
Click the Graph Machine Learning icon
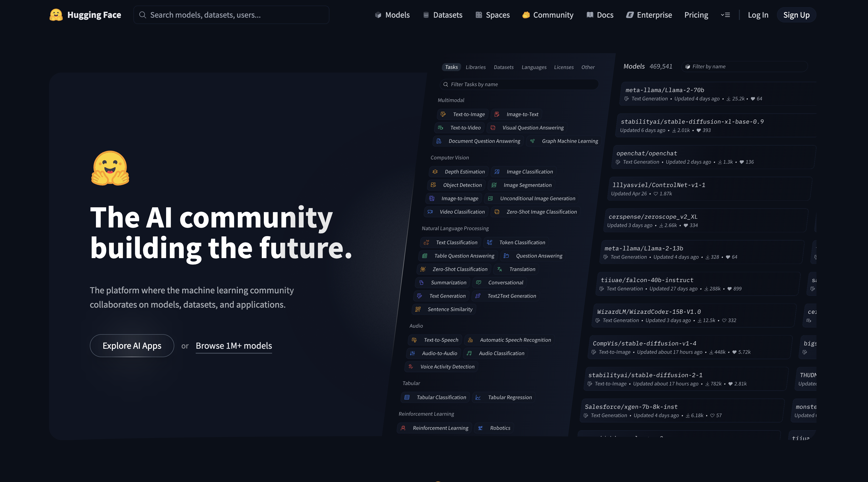532,141
